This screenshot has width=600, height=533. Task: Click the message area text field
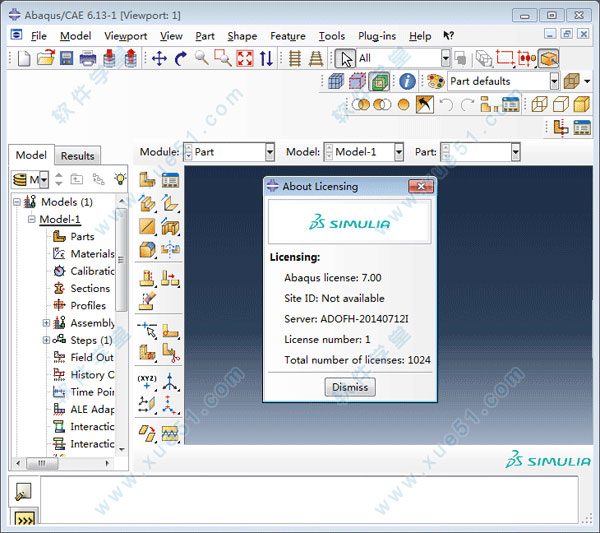[x=309, y=499]
